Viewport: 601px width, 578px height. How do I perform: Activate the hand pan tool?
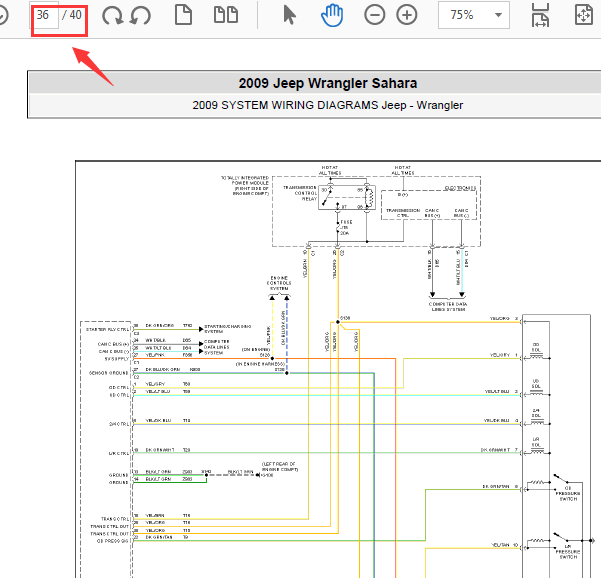pyautogui.click(x=332, y=15)
